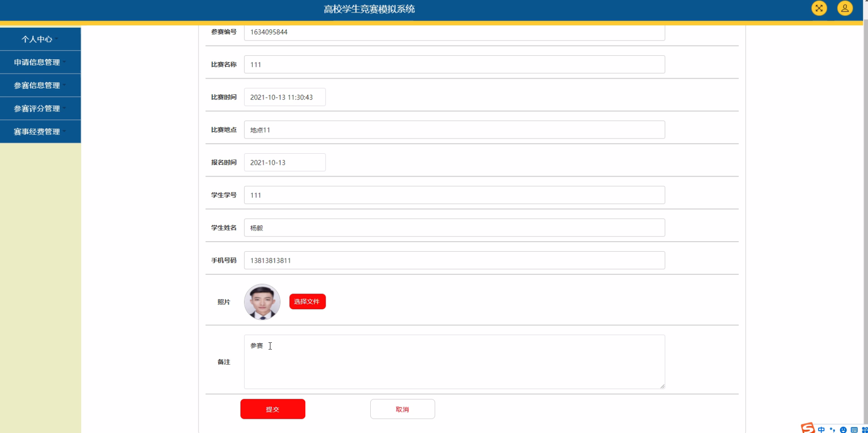This screenshot has width=868, height=433.
Task: Open the user profile icon in header
Action: 845,8
